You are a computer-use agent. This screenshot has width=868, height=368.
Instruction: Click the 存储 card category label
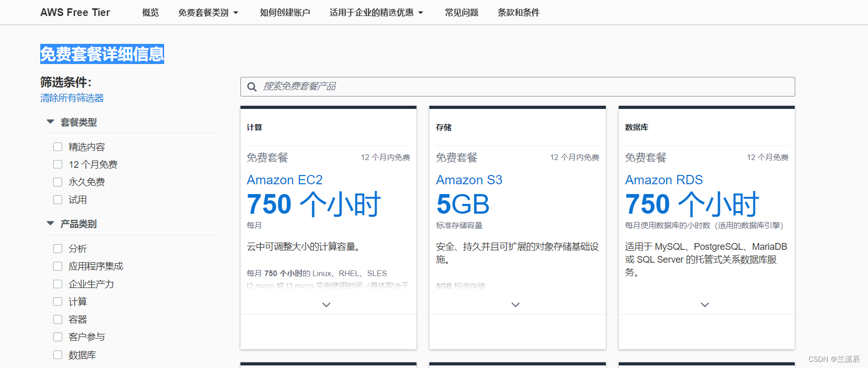click(x=444, y=127)
